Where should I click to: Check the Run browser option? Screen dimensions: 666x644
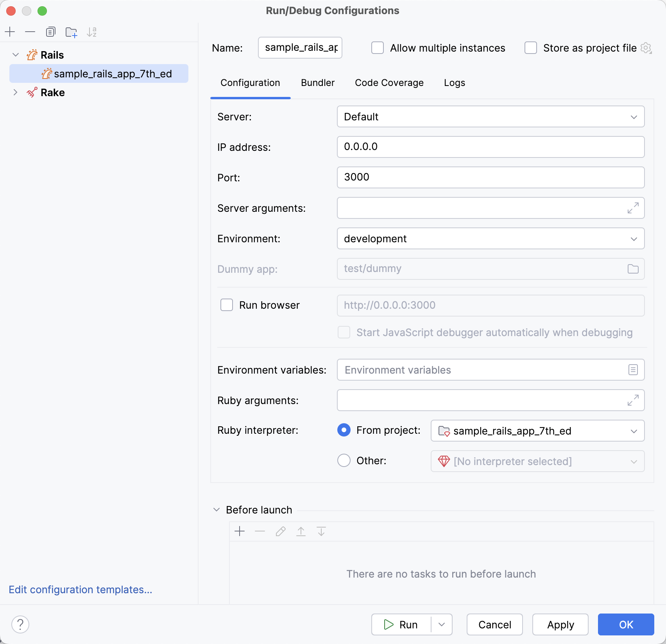pyautogui.click(x=227, y=305)
